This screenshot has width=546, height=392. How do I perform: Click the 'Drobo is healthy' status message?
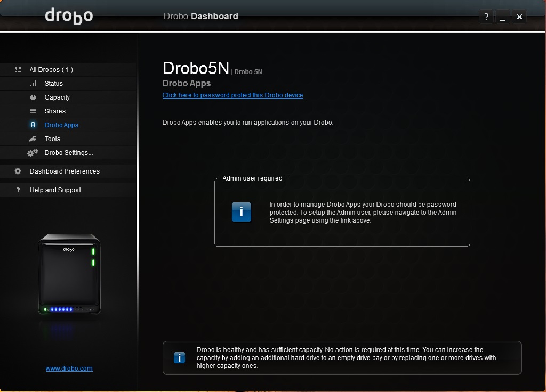click(346, 357)
